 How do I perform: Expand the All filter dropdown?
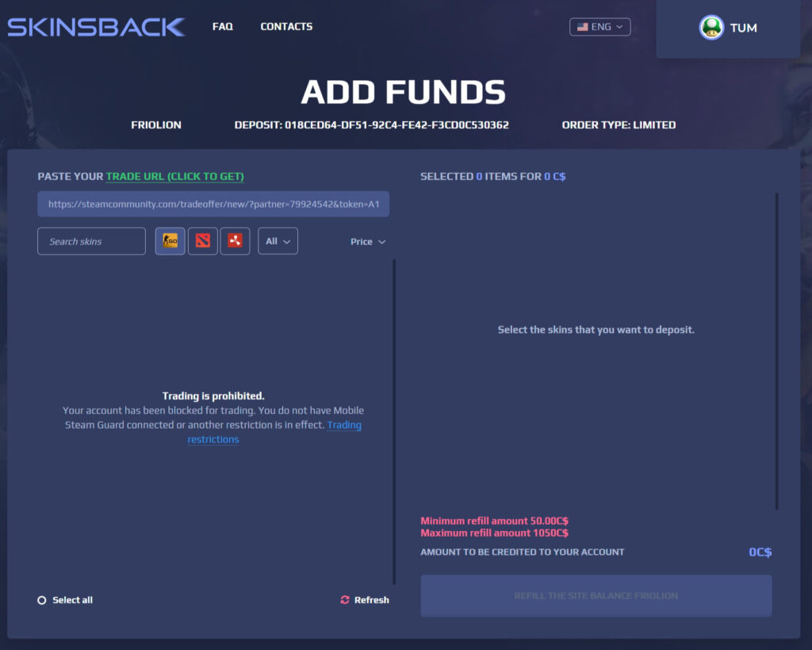(278, 241)
